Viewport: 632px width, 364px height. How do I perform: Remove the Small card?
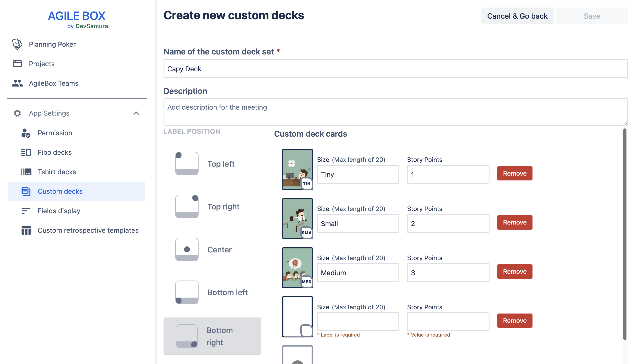[x=514, y=222]
